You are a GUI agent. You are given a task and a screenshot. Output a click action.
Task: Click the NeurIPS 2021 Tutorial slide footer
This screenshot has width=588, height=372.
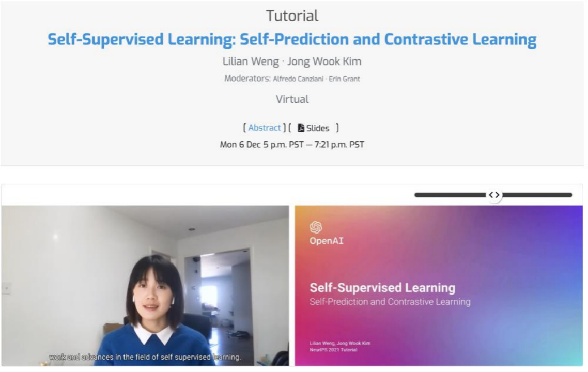(333, 350)
